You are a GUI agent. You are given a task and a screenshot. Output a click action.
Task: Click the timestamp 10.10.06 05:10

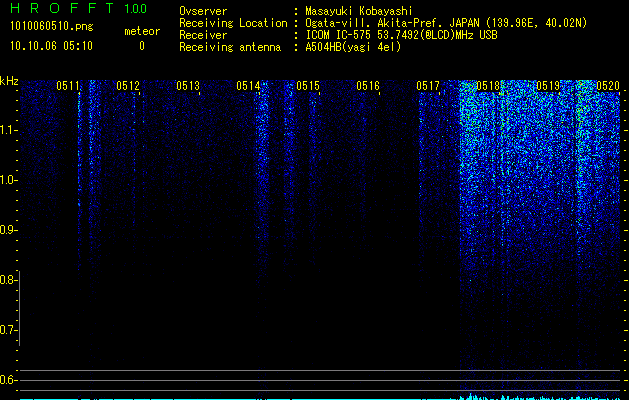pos(52,46)
